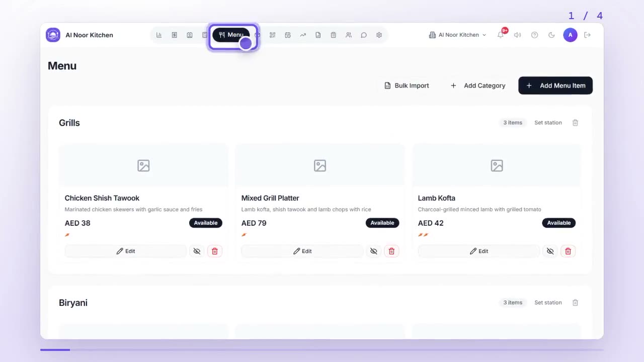The image size is (644, 362).
Task: Expand the Al Noor Kitchen location dropdown
Action: (x=458, y=35)
